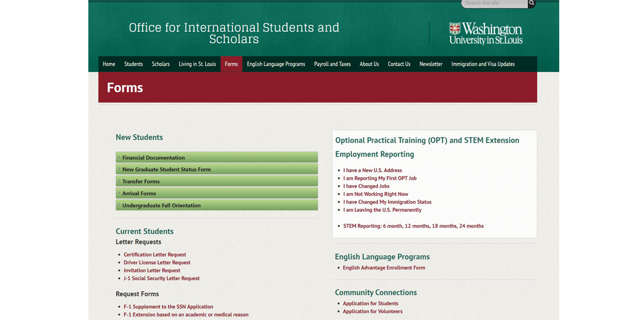Click I have a New U.S. Address
Image resolution: width=644 pixels, height=320 pixels.
point(373,170)
